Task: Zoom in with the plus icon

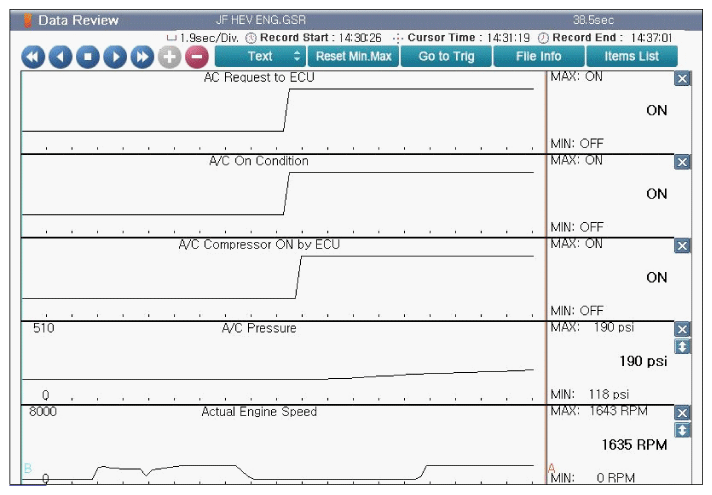Action: [169, 57]
